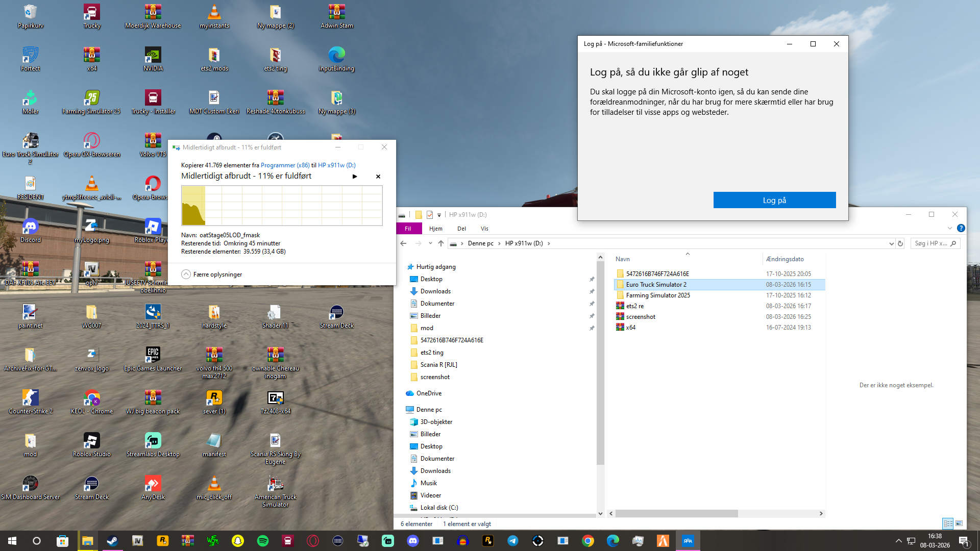The image size is (980, 551).
Task: Open the Hjem ribbon tab
Action: 435,229
